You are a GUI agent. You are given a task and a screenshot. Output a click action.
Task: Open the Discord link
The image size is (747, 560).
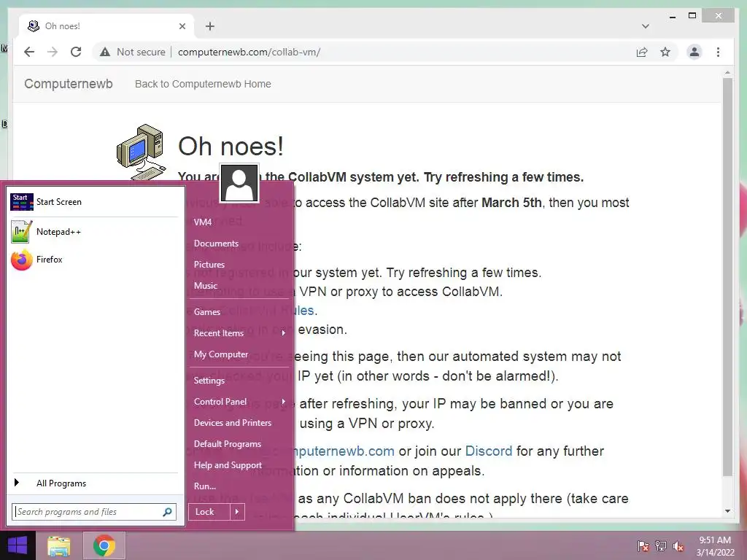point(488,451)
